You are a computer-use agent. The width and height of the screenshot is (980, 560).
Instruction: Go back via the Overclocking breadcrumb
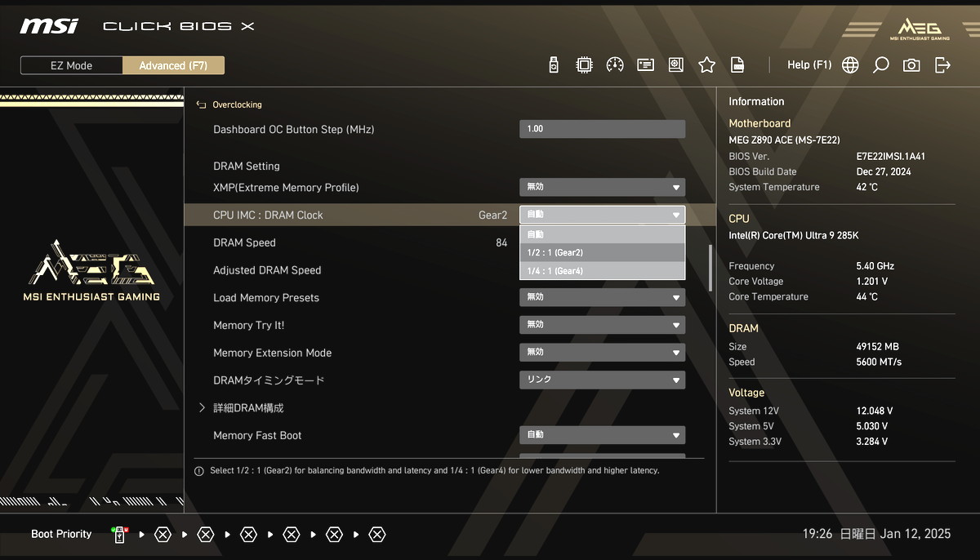coord(237,104)
